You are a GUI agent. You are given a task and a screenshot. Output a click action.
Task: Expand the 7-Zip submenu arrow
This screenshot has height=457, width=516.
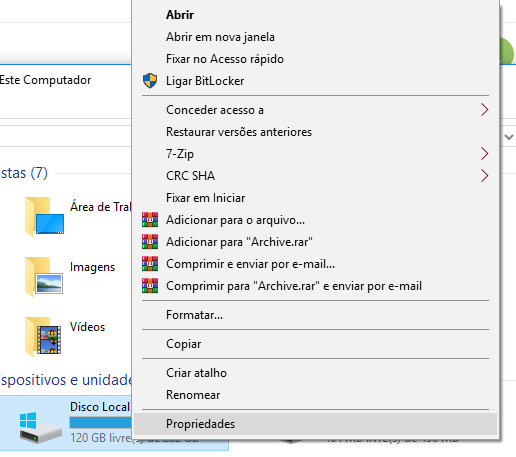[x=485, y=154]
